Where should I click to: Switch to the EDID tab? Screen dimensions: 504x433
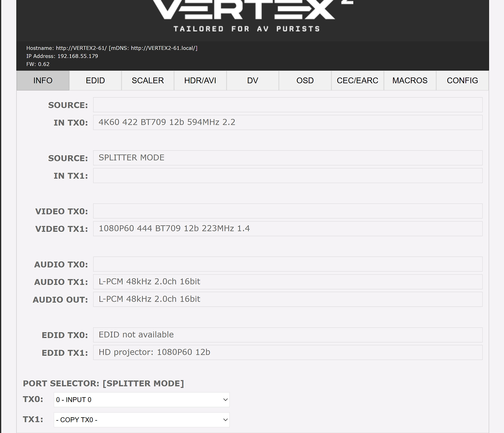[95, 80]
